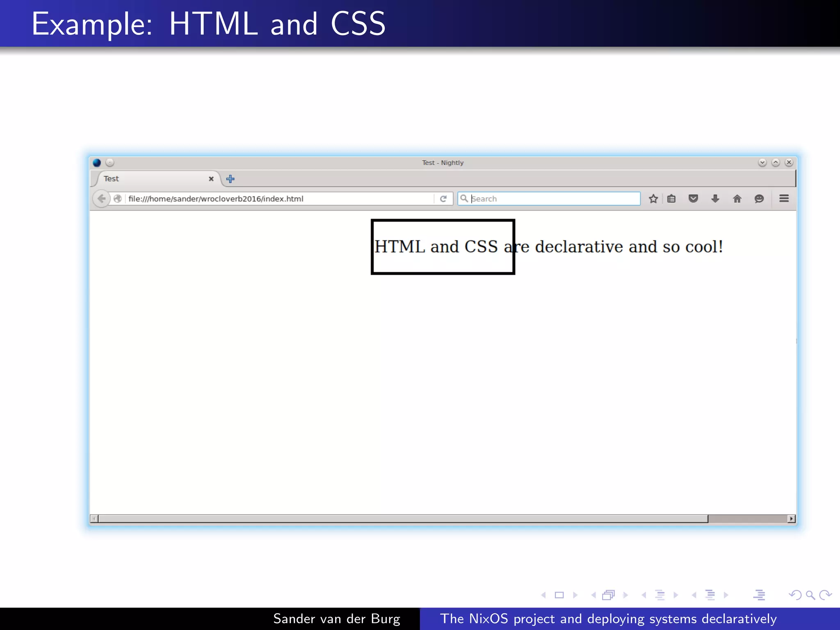This screenshot has height=630, width=840.
Task: Close the Test tab
Action: pos(211,179)
